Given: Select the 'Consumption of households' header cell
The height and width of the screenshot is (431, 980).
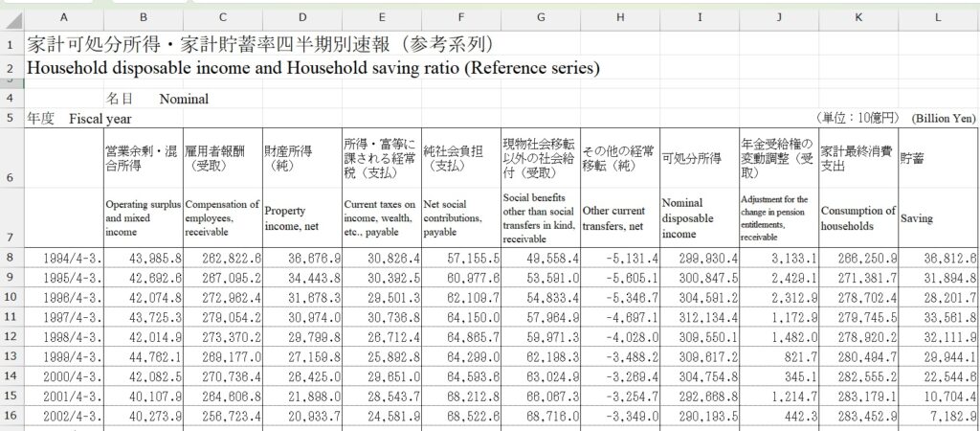Looking at the screenshot, I should pyautogui.click(x=857, y=217).
